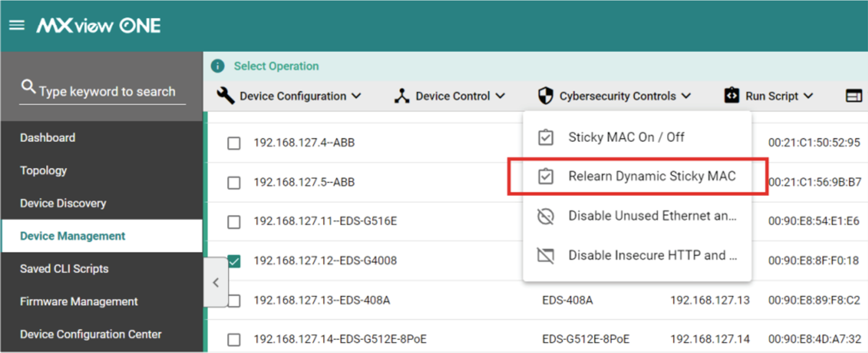Click the MXview ONE logo
Viewport: 868px width, 353px height.
[x=99, y=26]
